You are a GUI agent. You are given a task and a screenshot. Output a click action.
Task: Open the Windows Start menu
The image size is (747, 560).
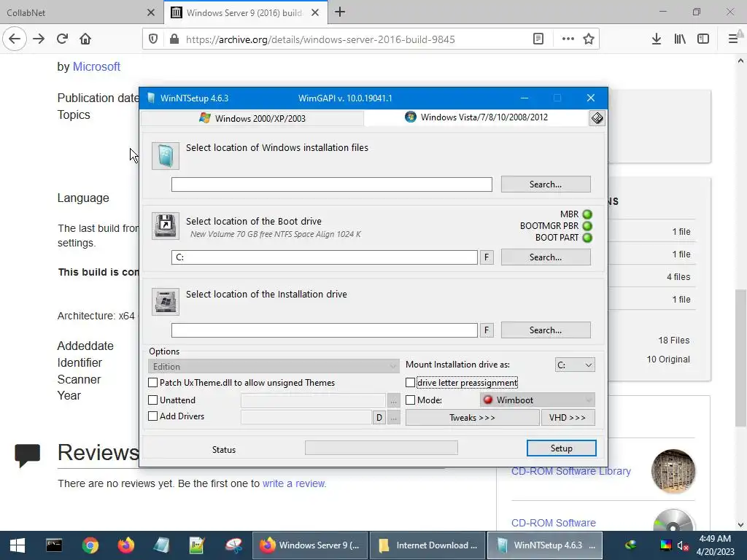18,545
